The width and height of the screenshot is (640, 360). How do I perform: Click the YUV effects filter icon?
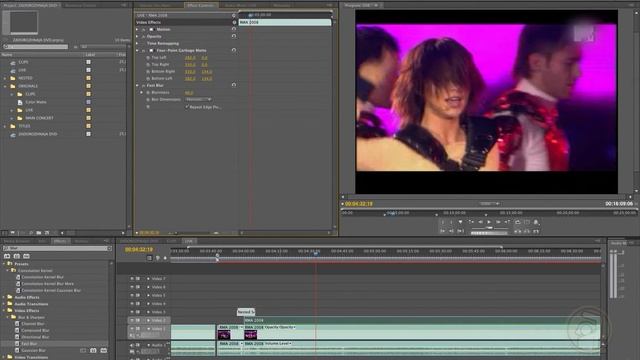point(26,256)
